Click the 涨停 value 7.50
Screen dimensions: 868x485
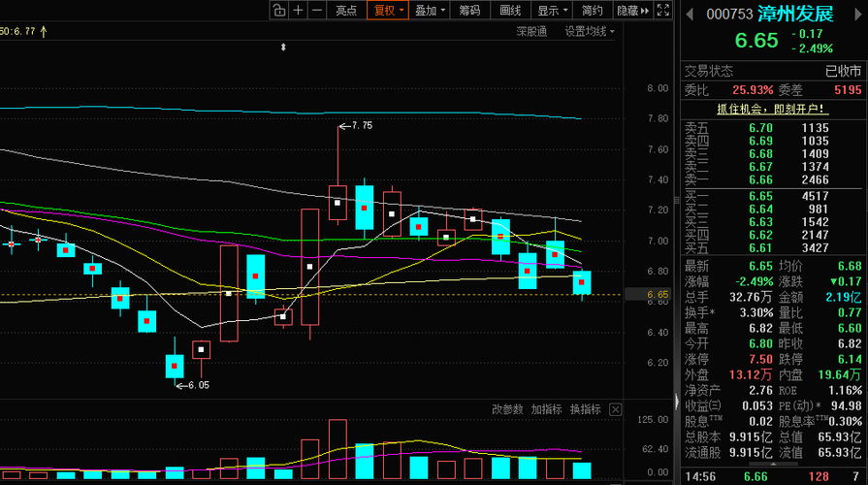(x=760, y=359)
